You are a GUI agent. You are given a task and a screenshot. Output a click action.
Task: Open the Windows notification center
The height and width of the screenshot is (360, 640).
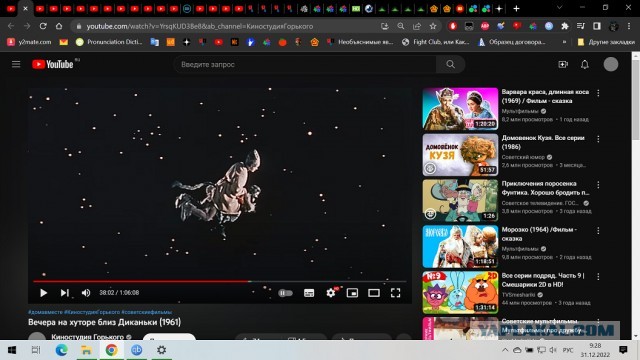click(x=623, y=350)
